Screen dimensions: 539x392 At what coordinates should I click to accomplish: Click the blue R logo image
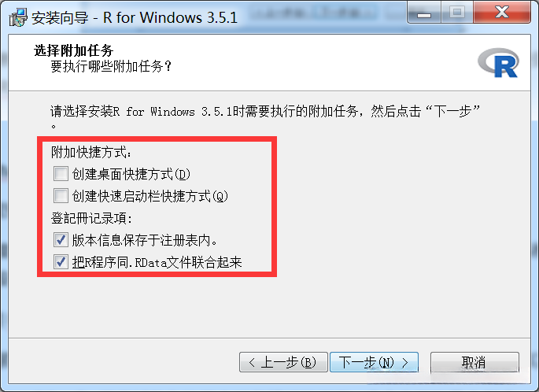click(498, 63)
